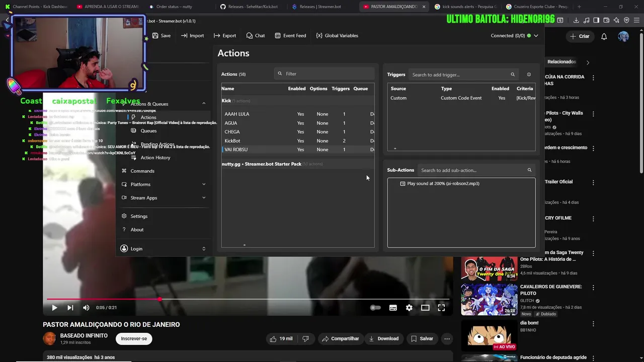Toggle YouTube autoplay switch

(x=376, y=308)
